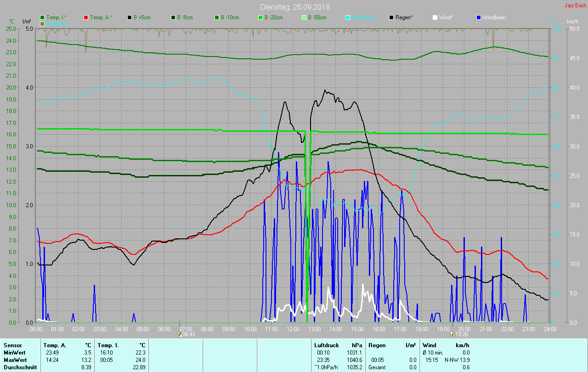Select the 'Wind*' legend label

446,17
